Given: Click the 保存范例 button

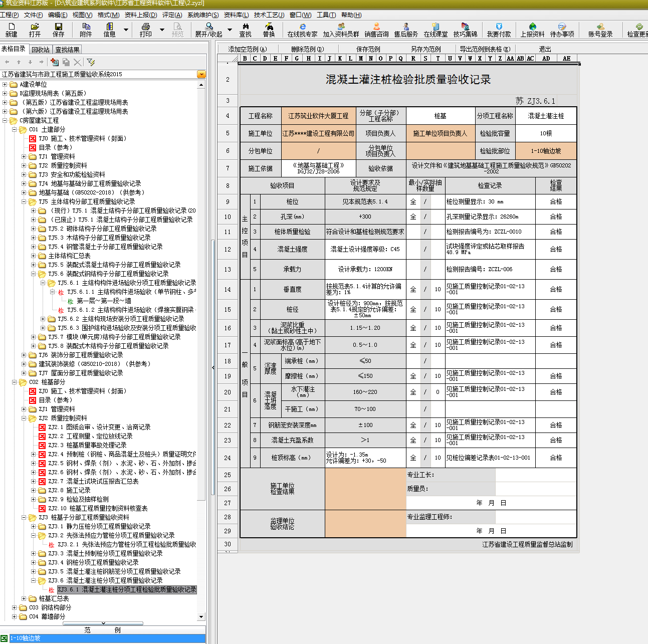Looking at the screenshot, I should [368, 49].
